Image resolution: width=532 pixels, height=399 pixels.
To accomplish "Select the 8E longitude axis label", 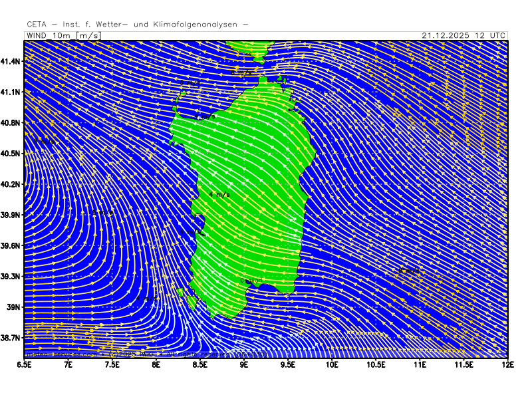I will pyautogui.click(x=156, y=364).
